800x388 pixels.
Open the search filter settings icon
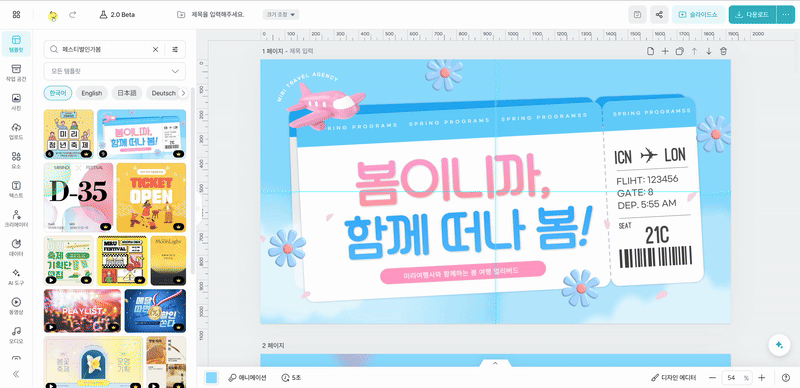(x=175, y=50)
